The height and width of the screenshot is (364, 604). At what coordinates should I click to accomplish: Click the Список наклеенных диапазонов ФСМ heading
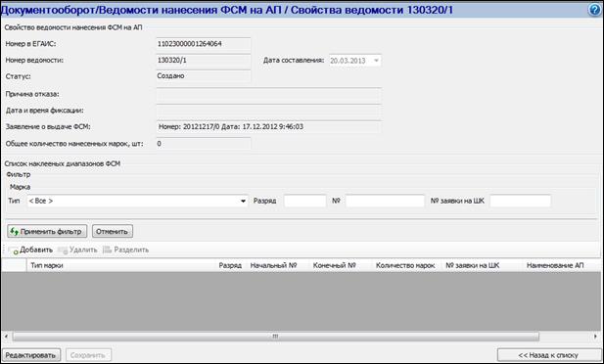(x=63, y=163)
